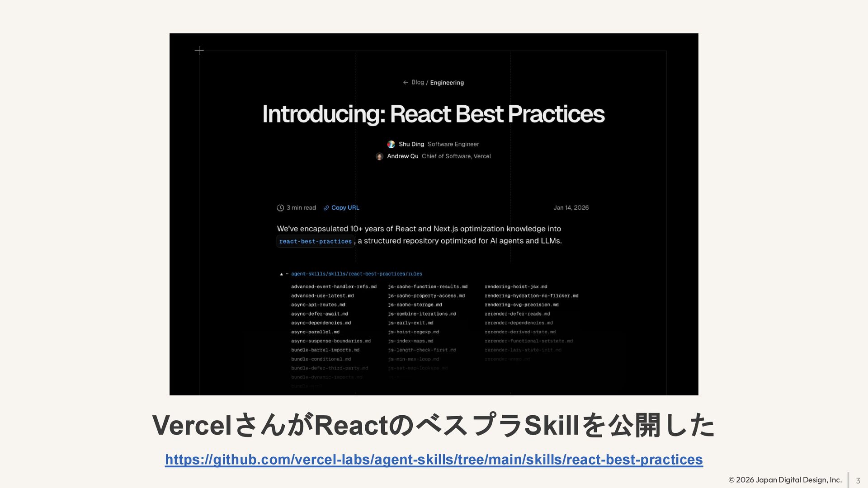This screenshot has height=488, width=868.
Task: Click the Shu Ding author name
Action: click(411, 144)
